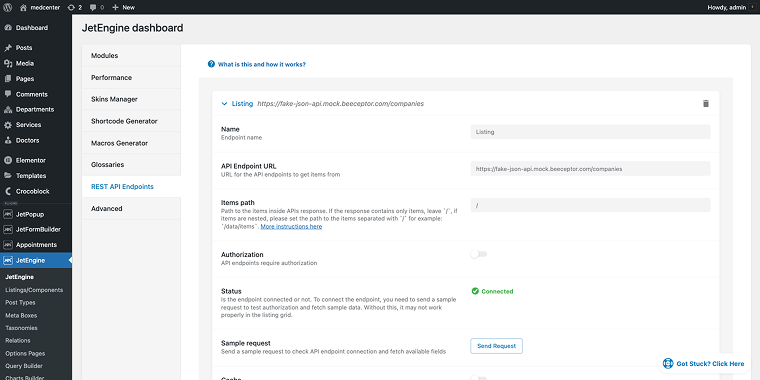
Task: Click the Elementor icon in sidebar
Action: pos(8,160)
